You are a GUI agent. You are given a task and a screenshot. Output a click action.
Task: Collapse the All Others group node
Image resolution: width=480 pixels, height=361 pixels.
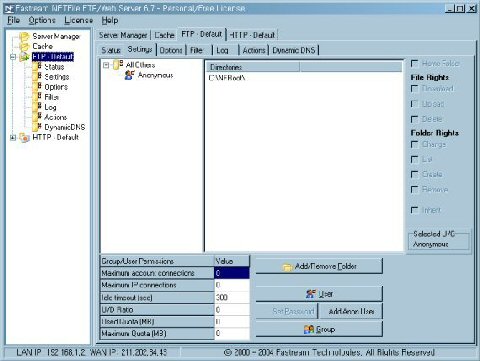click(x=106, y=65)
